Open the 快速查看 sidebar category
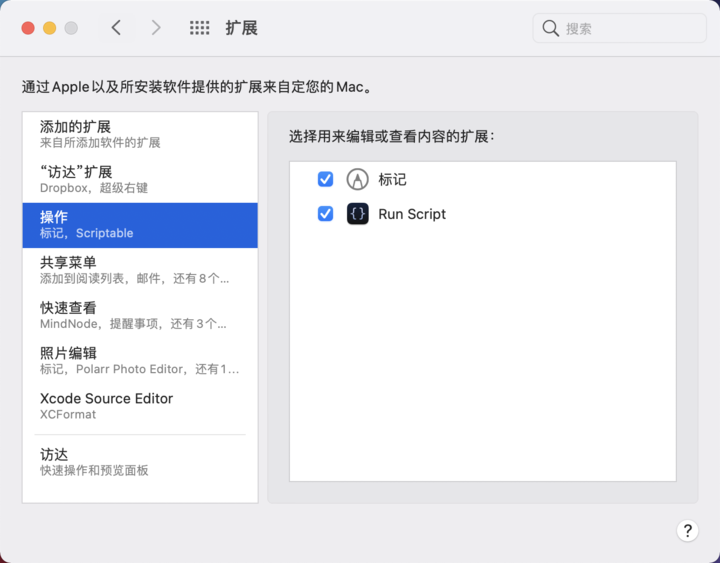 click(140, 315)
